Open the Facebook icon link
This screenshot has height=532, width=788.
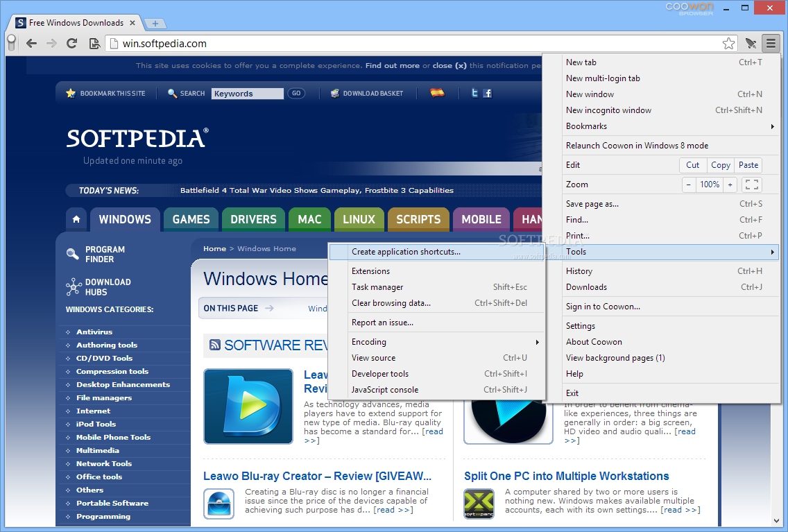pyautogui.click(x=488, y=93)
